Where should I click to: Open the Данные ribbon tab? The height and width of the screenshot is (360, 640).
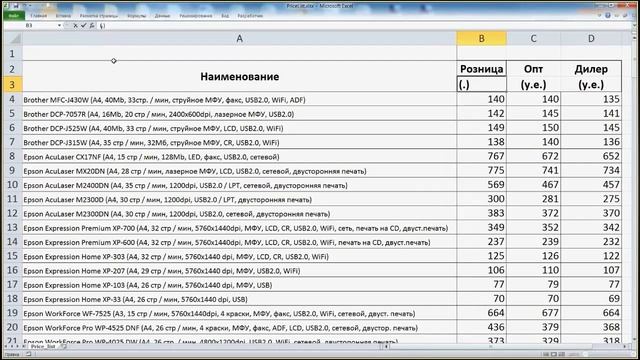tap(162, 16)
